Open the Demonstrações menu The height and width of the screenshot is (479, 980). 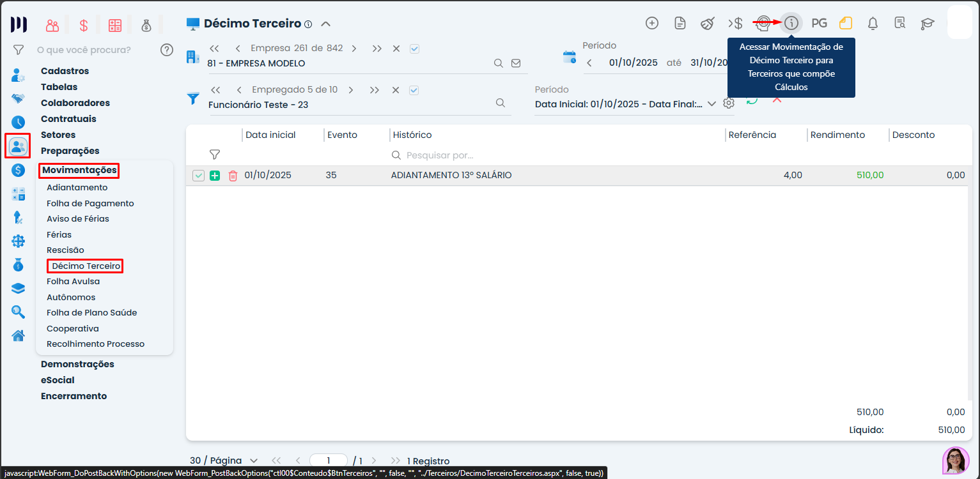coord(77,364)
